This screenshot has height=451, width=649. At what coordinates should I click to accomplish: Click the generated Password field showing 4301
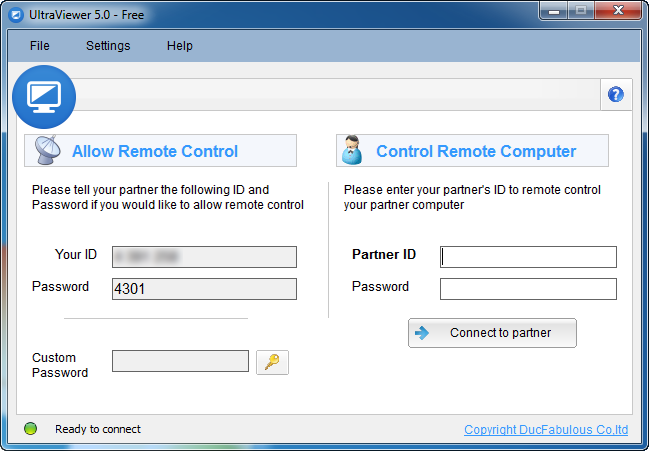pos(204,289)
